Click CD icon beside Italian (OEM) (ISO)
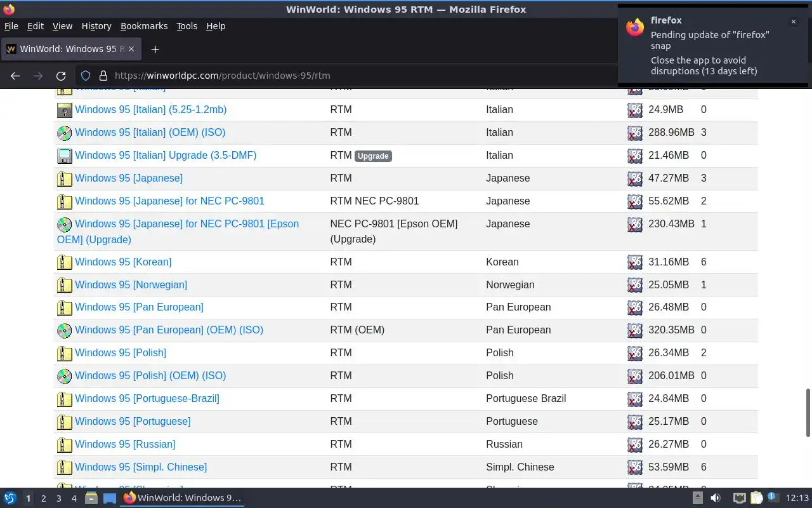812x508 pixels. pos(65,133)
